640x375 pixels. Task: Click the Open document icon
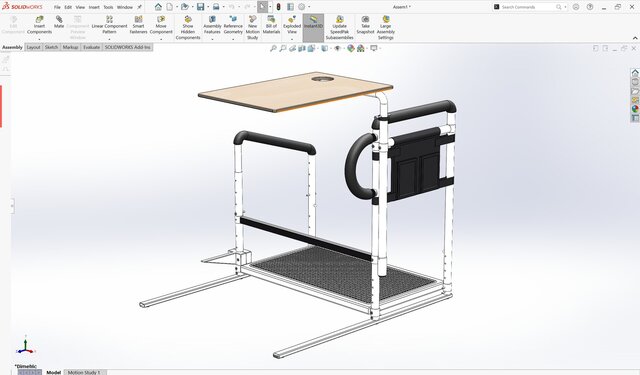click(x=184, y=7)
